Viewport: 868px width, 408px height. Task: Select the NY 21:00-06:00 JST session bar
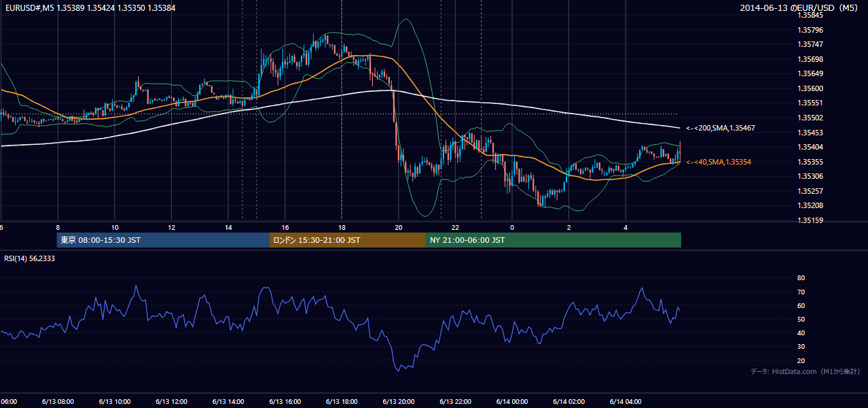[554, 240]
